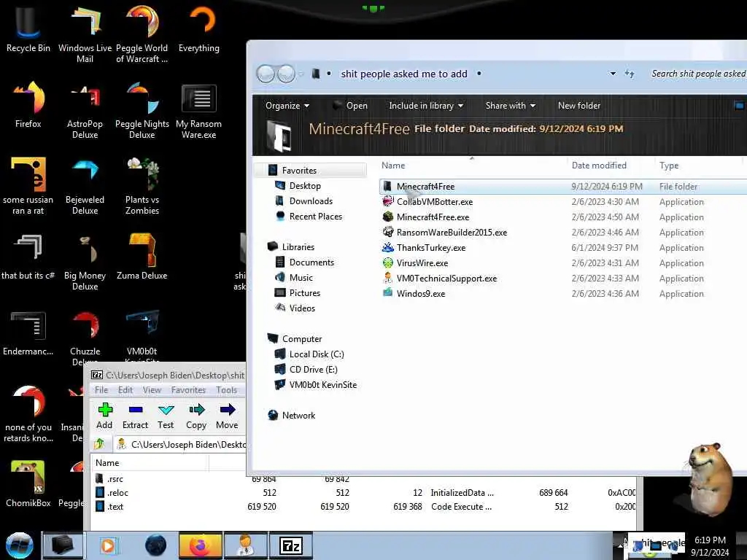Launch Firefox from the desktop
The image size is (747, 560).
coord(28,105)
